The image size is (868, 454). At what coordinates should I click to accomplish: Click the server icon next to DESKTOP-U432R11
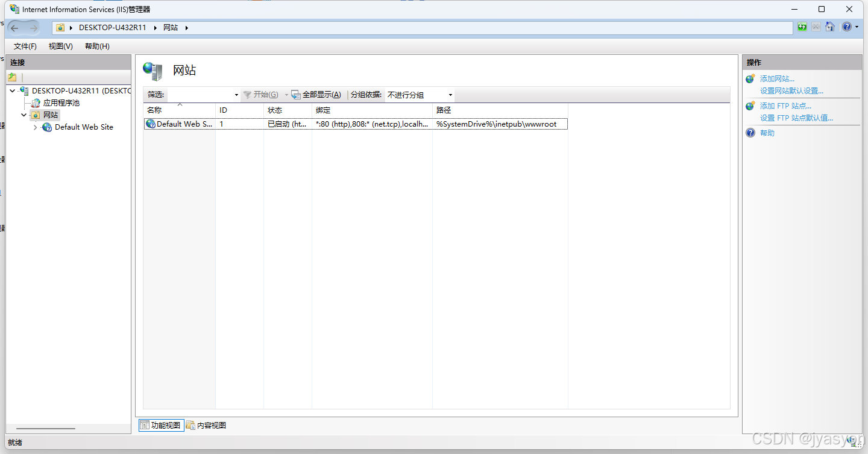24,90
